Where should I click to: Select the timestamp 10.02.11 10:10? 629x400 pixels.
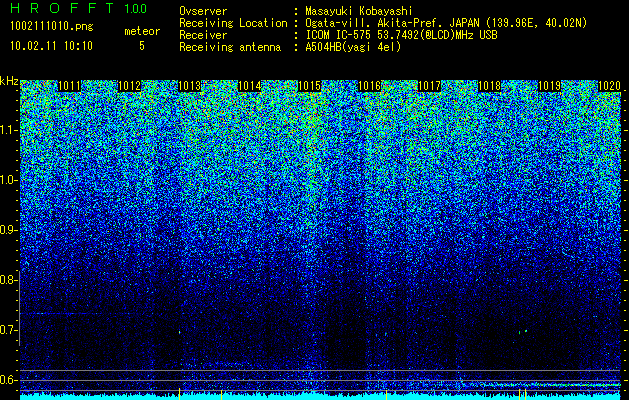click(51, 46)
